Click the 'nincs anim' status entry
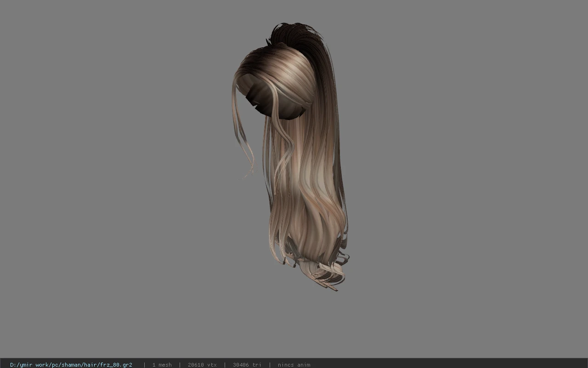 pyautogui.click(x=294, y=365)
